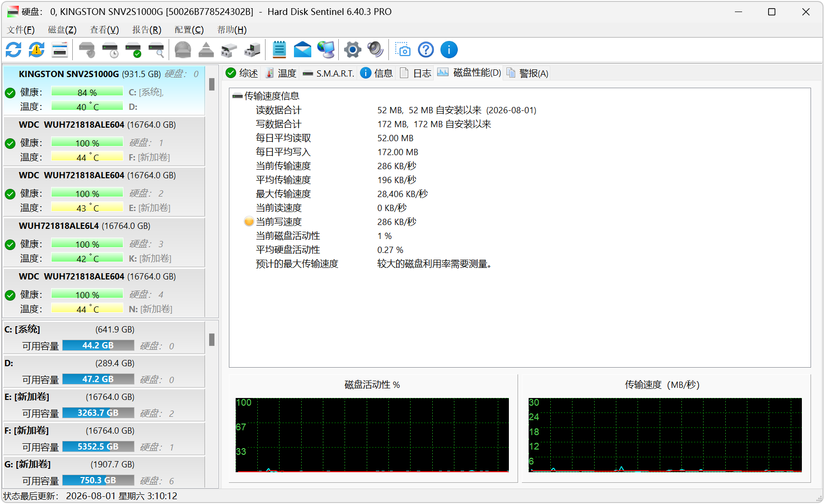Open the 磁盘(Z) menu
The image size is (825, 504).
click(62, 30)
